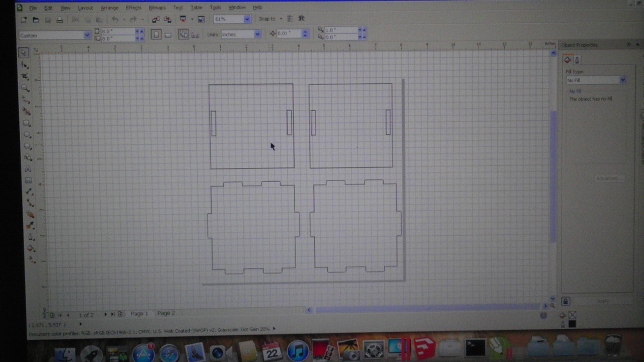
Task: Click the Advanced button in Object Properties
Action: click(610, 178)
